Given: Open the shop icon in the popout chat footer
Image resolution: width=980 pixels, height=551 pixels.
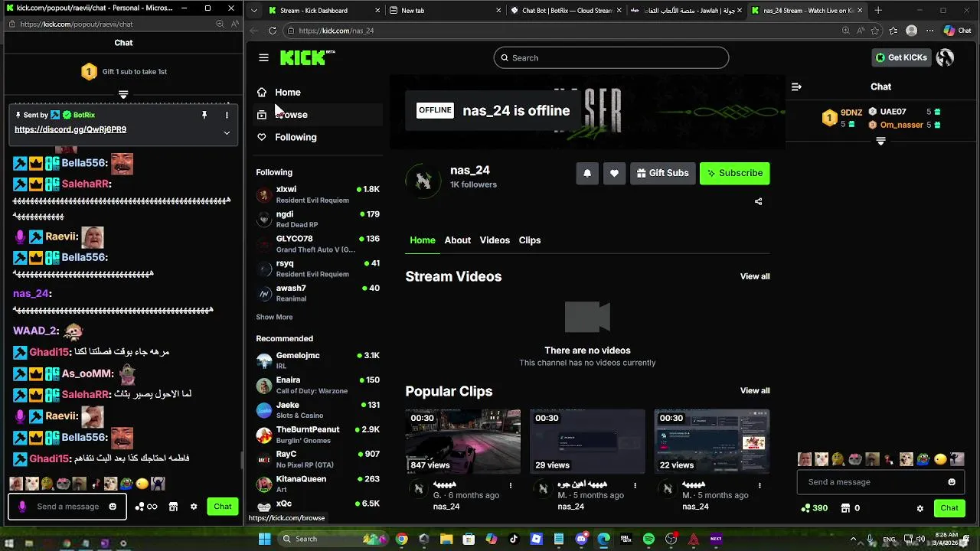Looking at the screenshot, I should [x=173, y=507].
